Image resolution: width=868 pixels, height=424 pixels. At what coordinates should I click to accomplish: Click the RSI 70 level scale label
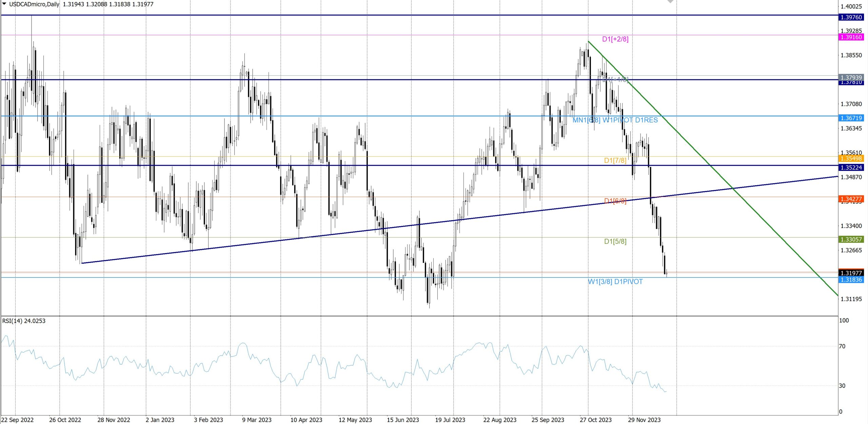(x=842, y=346)
